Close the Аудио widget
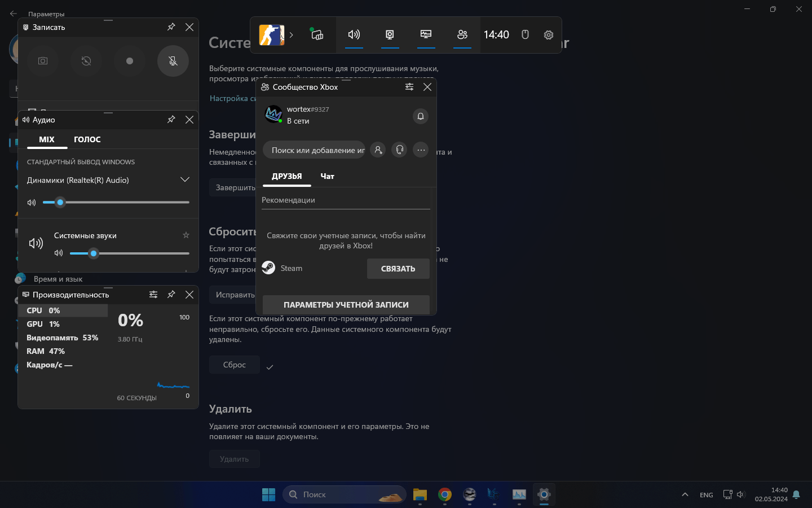The image size is (812, 508). (189, 120)
